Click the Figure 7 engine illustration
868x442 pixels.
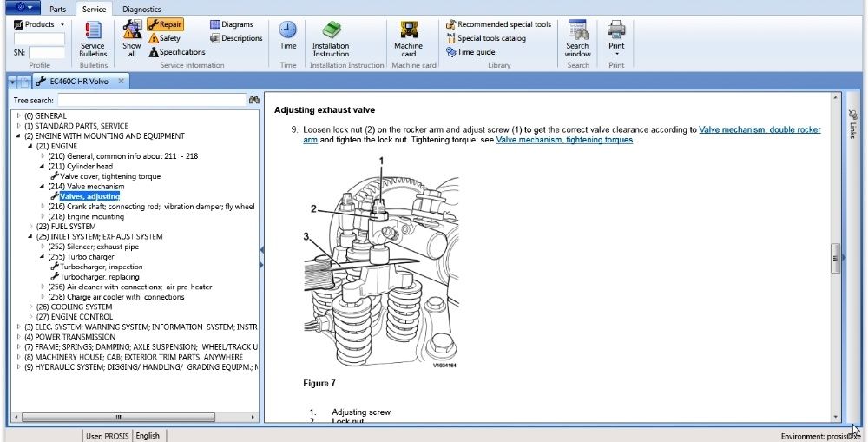click(x=381, y=262)
